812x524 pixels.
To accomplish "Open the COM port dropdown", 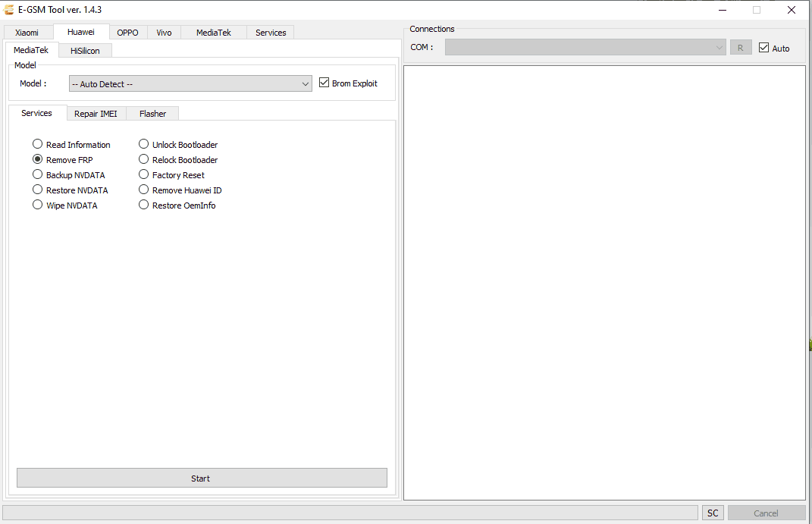I will [585, 47].
